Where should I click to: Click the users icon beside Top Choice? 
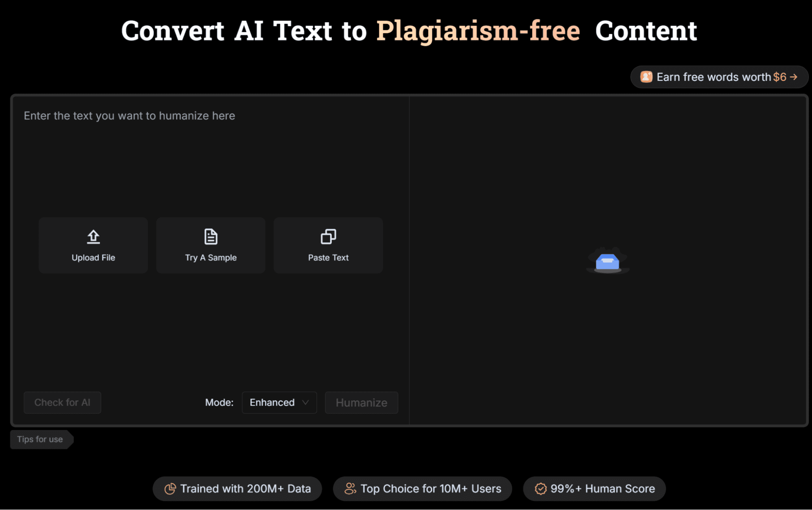350,488
